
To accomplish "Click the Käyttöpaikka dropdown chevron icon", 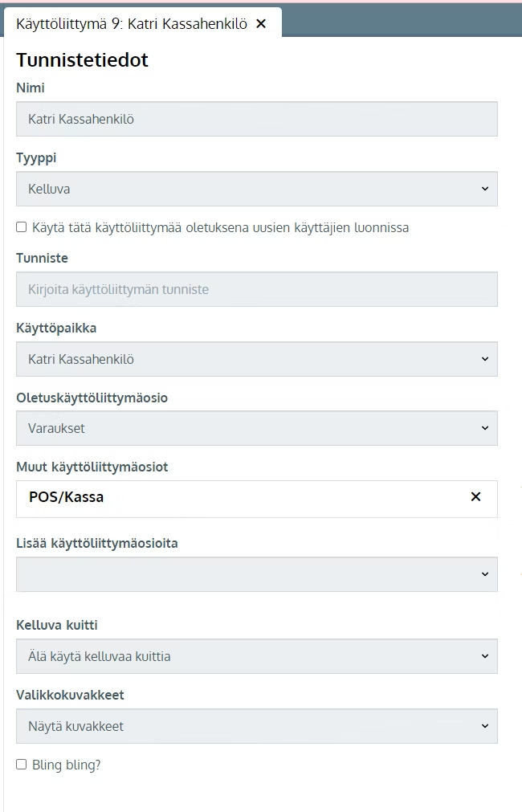I will pyautogui.click(x=485, y=359).
